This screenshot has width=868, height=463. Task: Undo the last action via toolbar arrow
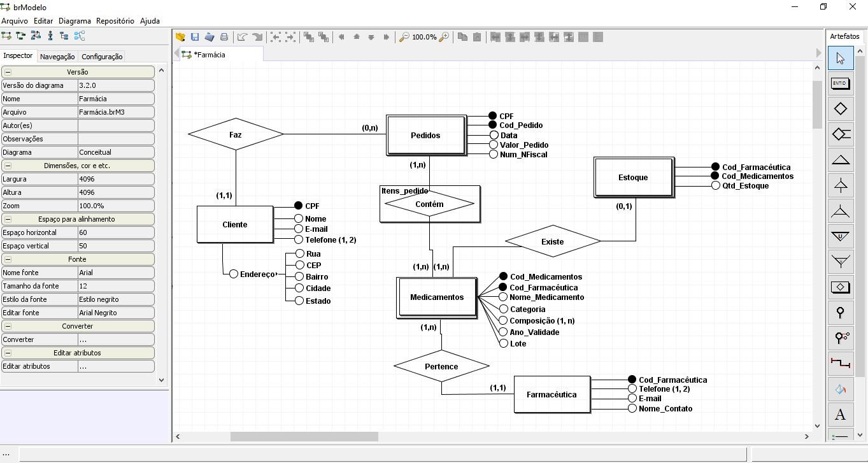point(242,37)
